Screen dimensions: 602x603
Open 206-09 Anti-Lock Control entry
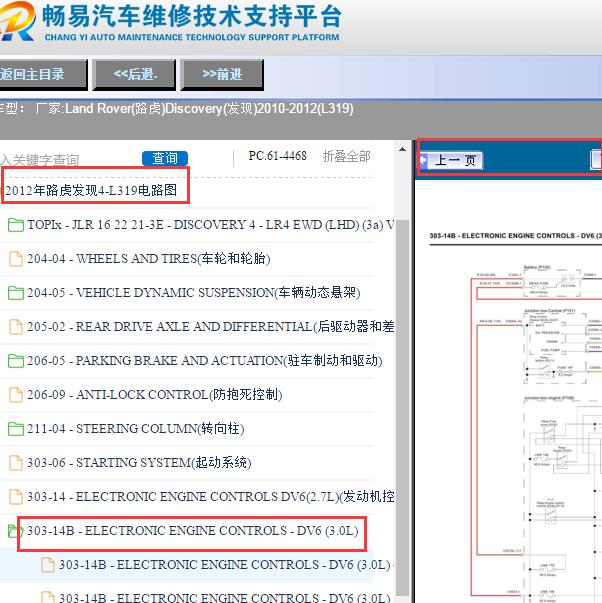pos(155,395)
